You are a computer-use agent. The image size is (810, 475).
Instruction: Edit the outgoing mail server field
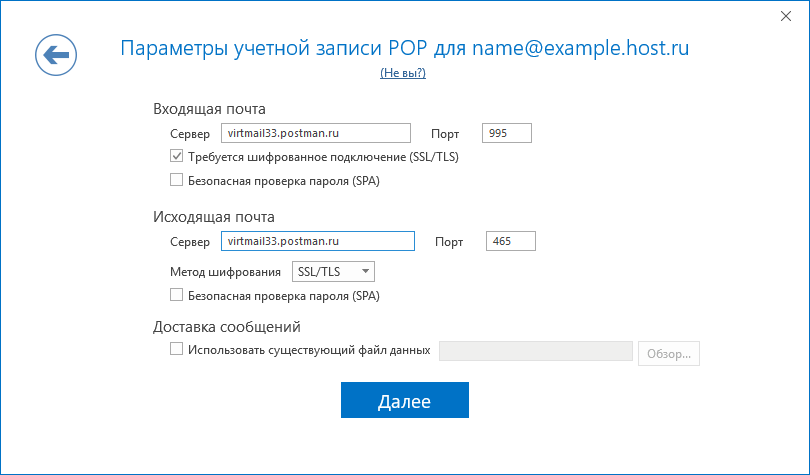click(x=318, y=241)
